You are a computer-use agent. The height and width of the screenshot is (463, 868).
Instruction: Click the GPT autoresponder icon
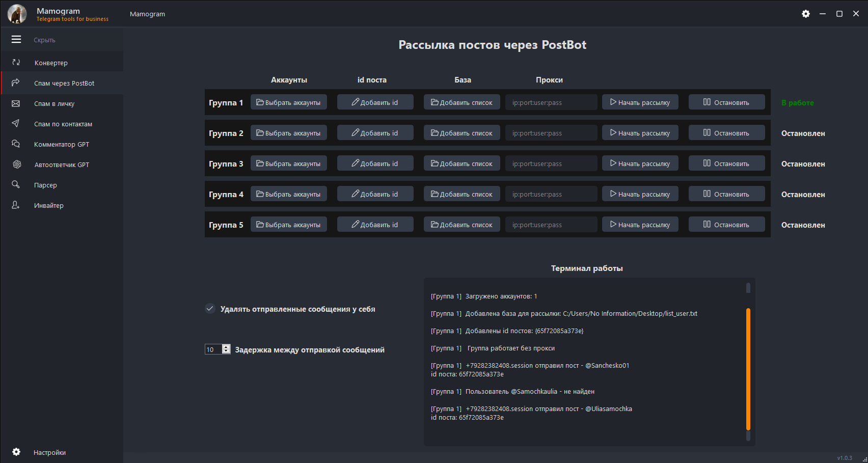(17, 164)
